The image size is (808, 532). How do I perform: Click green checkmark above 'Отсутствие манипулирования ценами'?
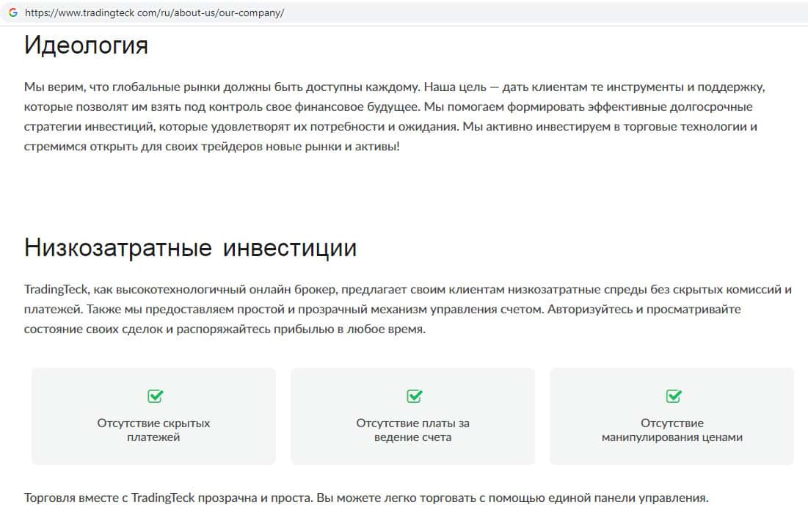click(674, 396)
